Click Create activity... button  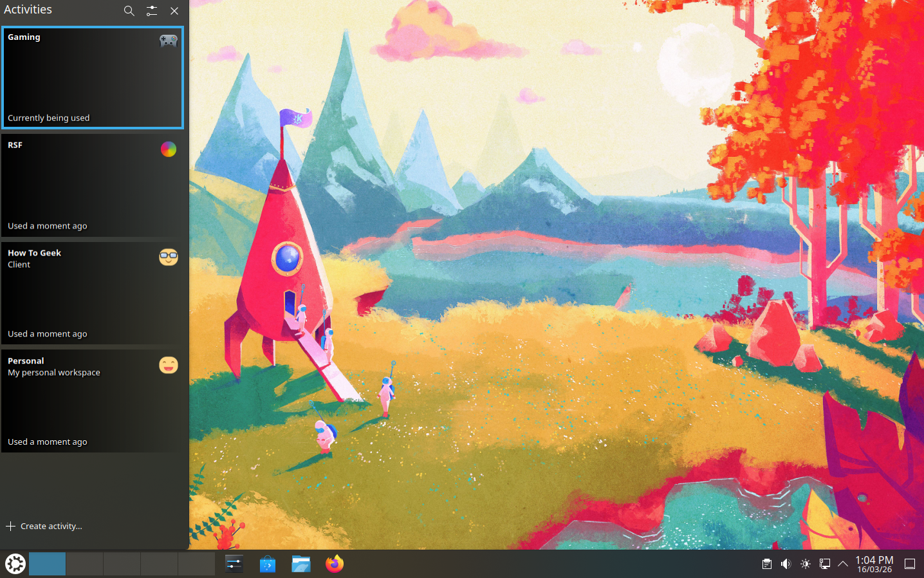click(x=44, y=526)
